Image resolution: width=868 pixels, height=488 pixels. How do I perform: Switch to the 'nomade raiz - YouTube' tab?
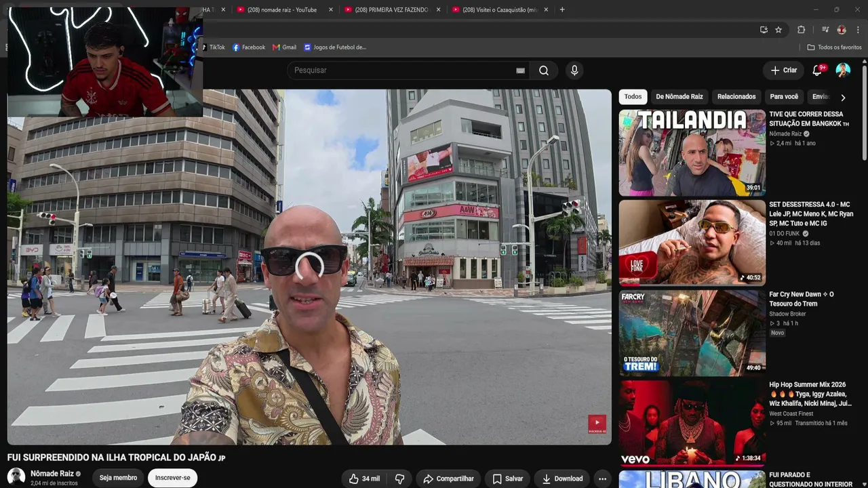[x=281, y=9]
